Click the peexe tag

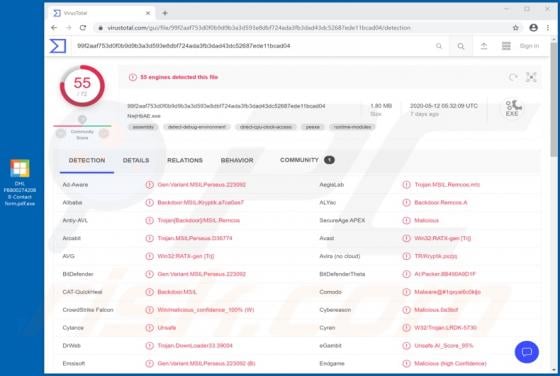312,127
